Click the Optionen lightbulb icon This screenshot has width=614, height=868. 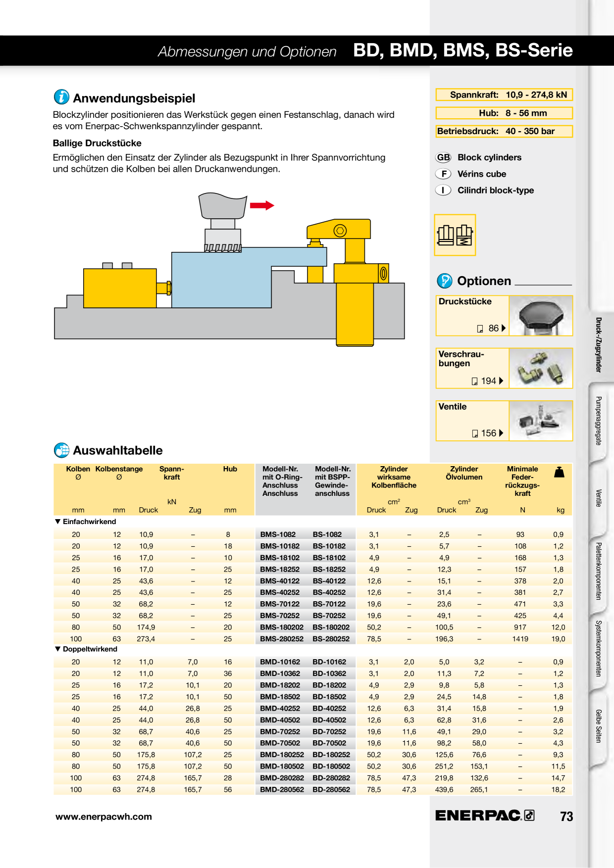445,281
